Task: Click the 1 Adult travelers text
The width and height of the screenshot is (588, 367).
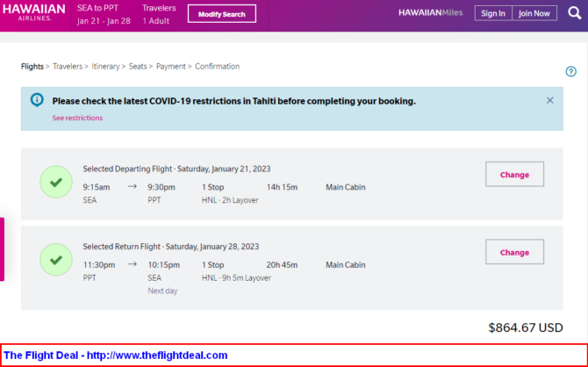Action: point(156,21)
